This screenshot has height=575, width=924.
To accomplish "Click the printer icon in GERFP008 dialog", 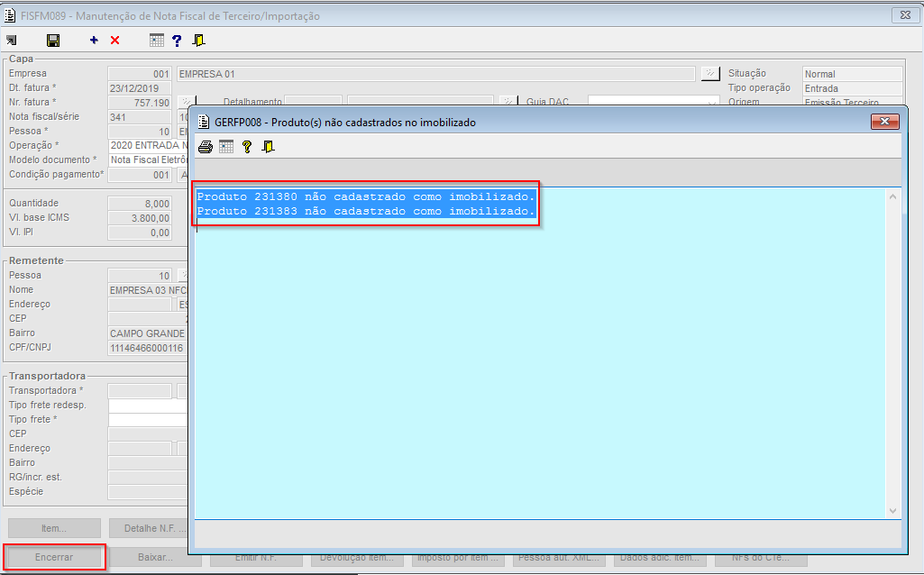I will [x=205, y=147].
